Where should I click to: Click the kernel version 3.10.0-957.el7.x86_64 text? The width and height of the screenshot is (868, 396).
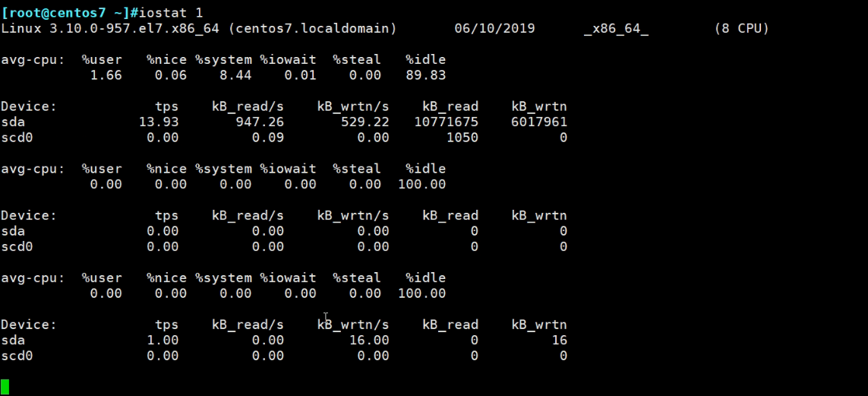(x=115, y=28)
